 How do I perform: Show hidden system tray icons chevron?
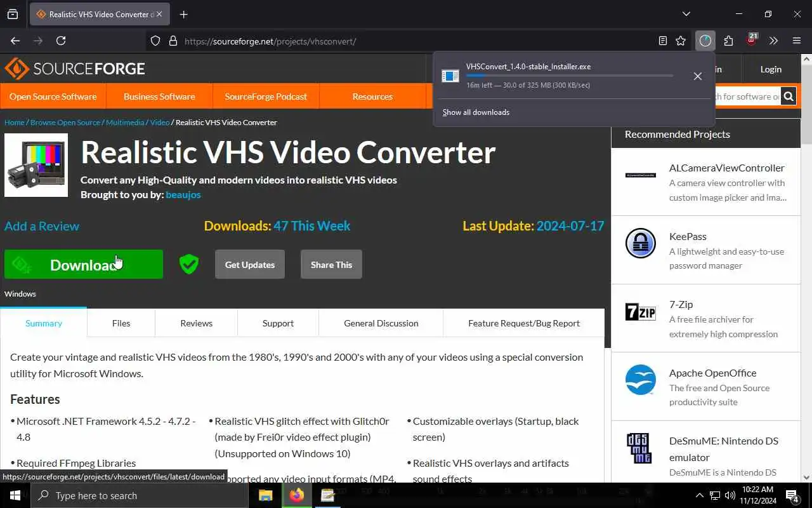[700, 495]
